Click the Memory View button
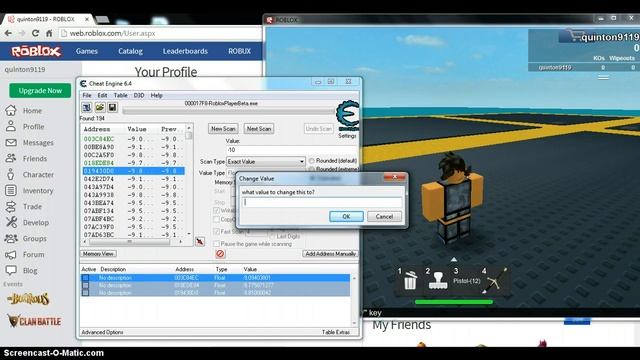This screenshot has width=640, height=360. pos(98,253)
